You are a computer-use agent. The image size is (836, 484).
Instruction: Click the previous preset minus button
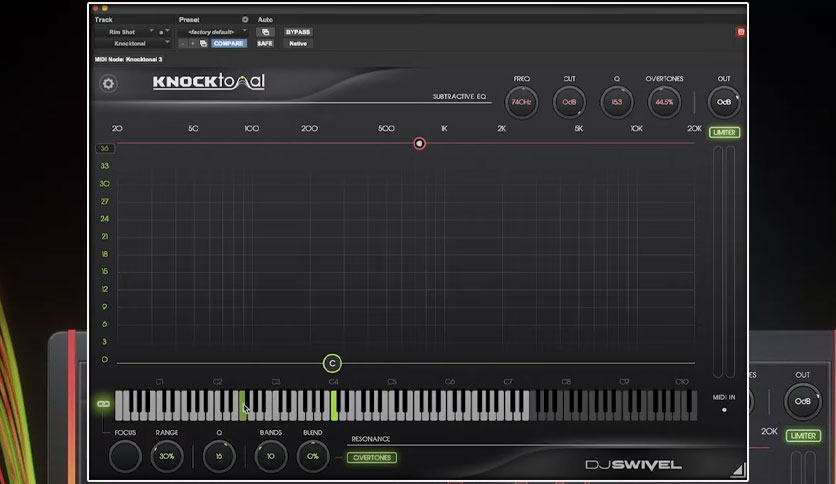coord(183,44)
